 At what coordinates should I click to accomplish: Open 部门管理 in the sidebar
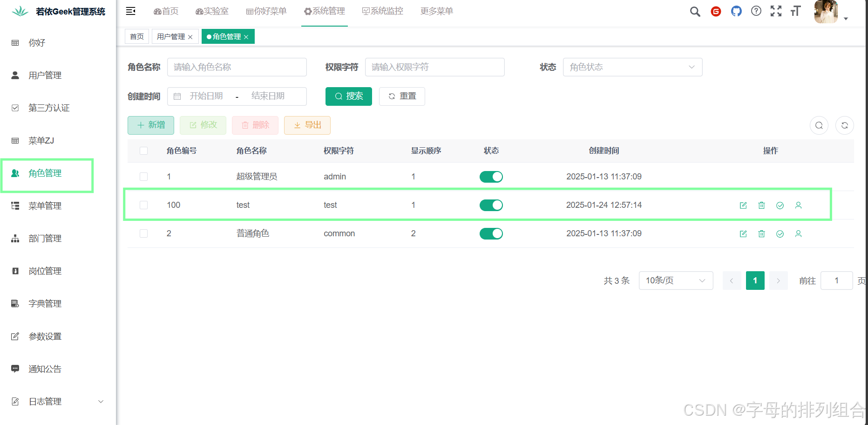[x=58, y=239]
